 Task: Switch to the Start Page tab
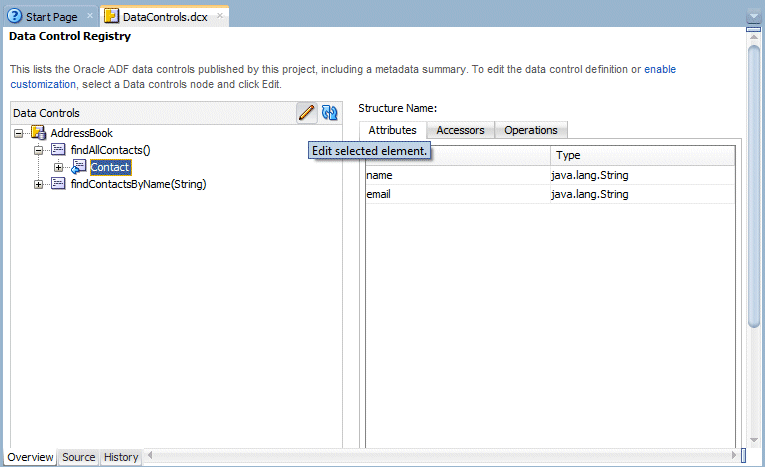51,17
